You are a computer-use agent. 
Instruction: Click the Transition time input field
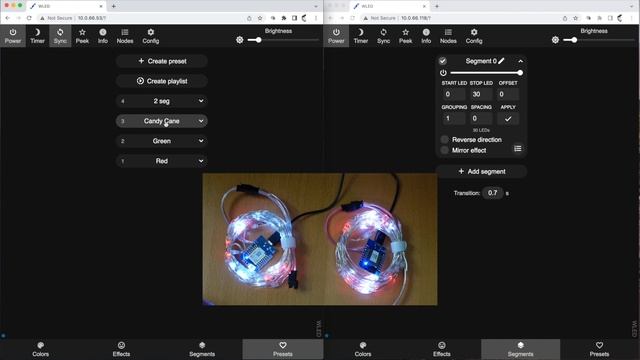click(x=493, y=193)
